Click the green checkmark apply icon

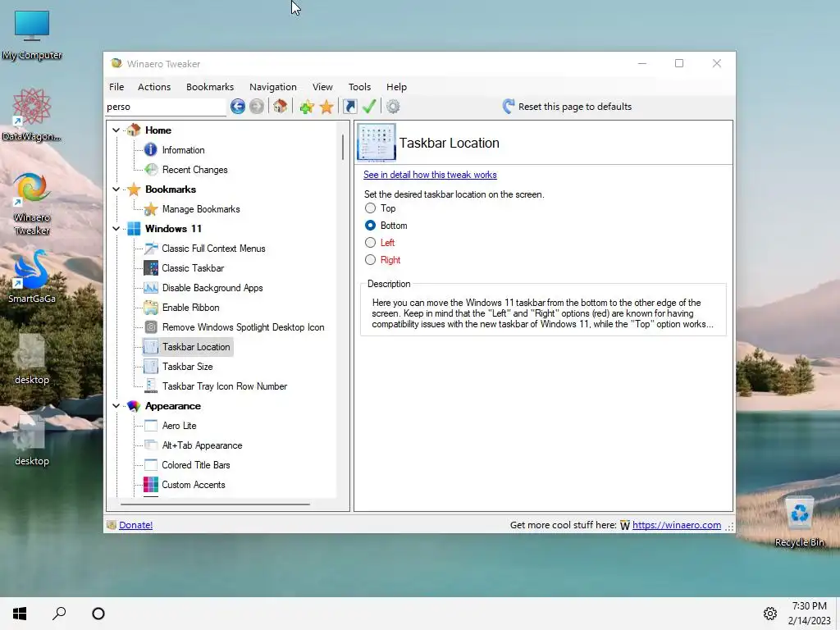pos(369,107)
